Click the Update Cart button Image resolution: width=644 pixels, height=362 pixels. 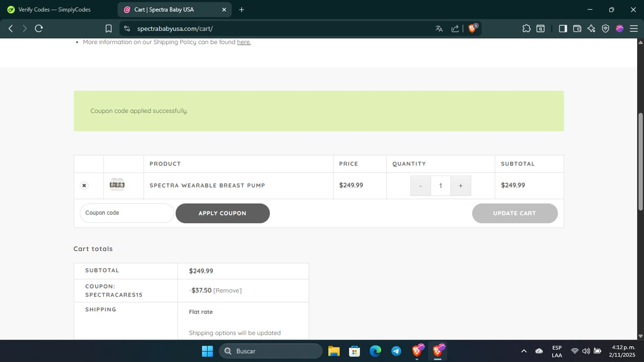pyautogui.click(x=515, y=213)
